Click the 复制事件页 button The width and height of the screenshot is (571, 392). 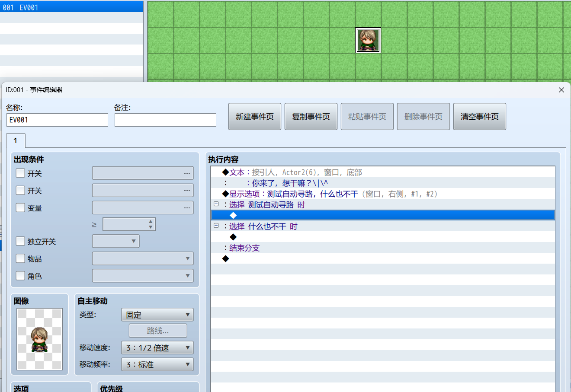pos(311,117)
